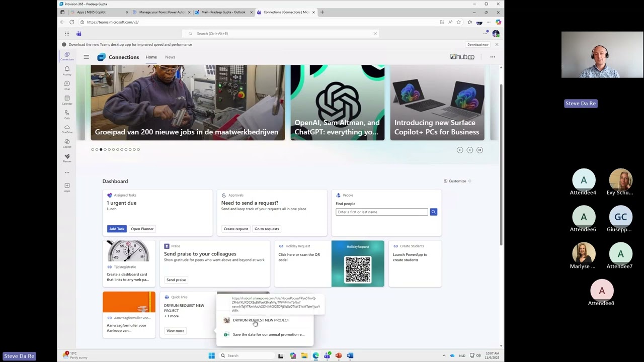Screen dimensions: 644x362
Task: Open Activity in the Teams sidebar
Action: (67, 70)
